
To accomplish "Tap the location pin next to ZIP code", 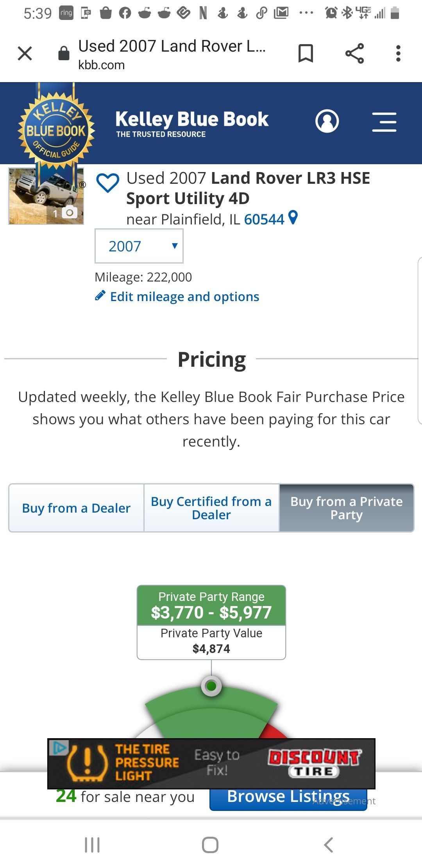I will pos(293,217).
